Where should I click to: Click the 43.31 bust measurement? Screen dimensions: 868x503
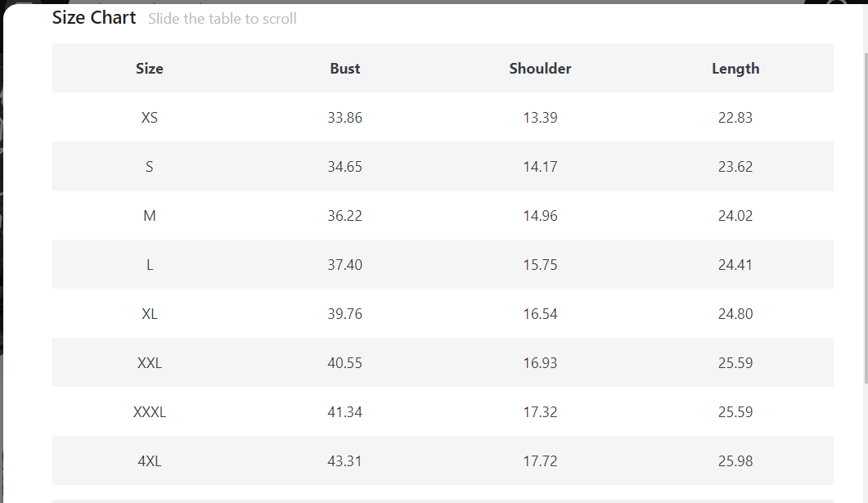pyautogui.click(x=345, y=461)
